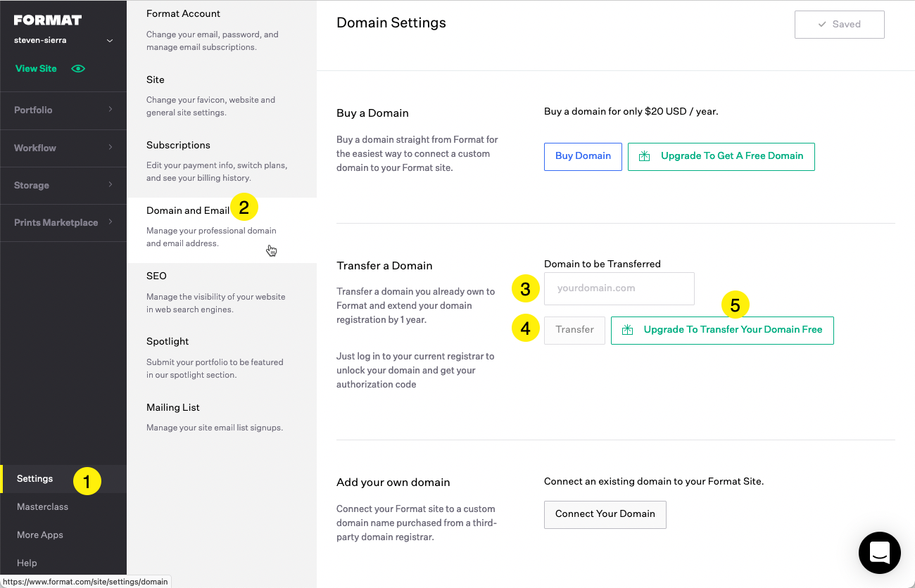Open Storage in the sidebar
The image size is (915, 588).
[63, 186]
